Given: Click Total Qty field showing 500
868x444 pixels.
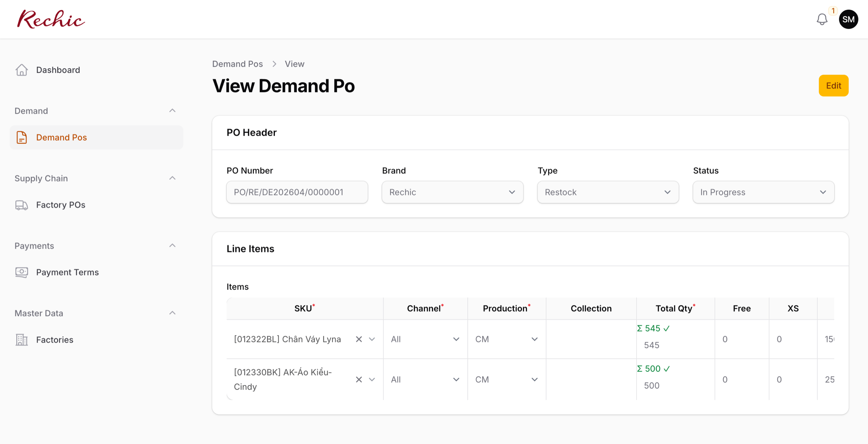Looking at the screenshot, I should tap(675, 385).
